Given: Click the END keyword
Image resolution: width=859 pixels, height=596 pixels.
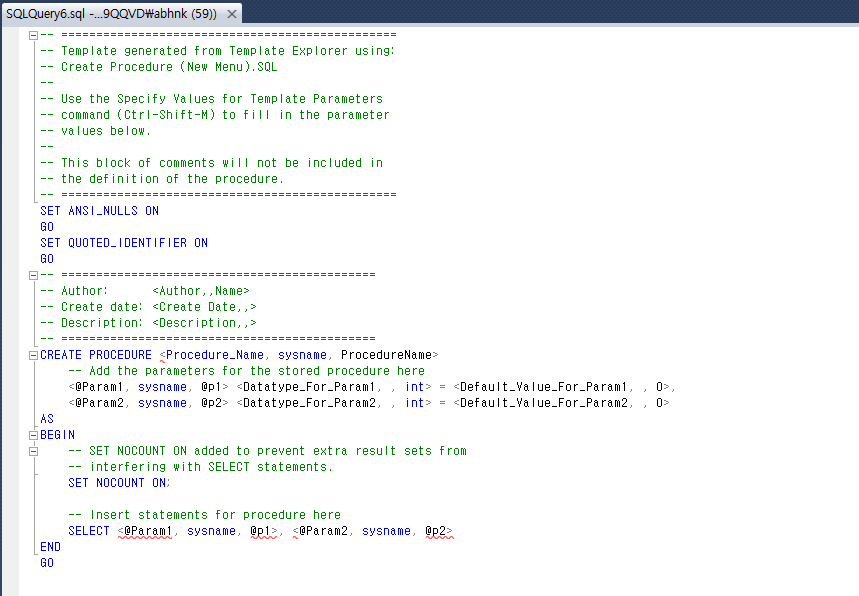Looking at the screenshot, I should [x=50, y=547].
